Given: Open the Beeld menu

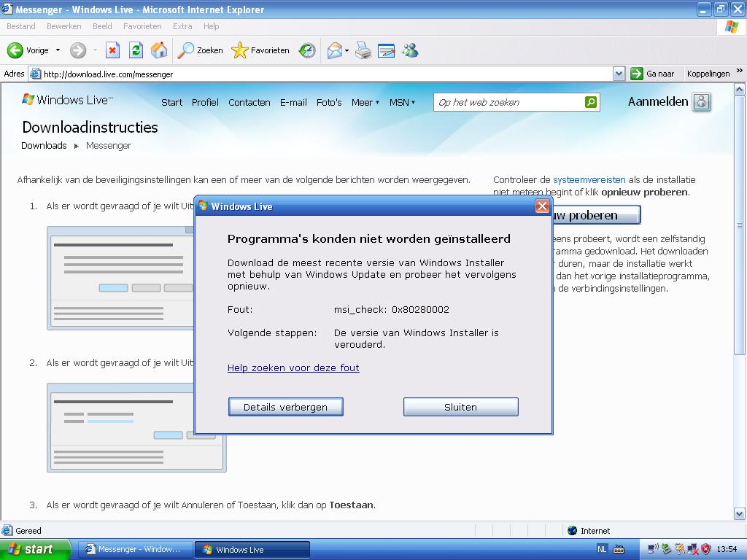Looking at the screenshot, I should pyautogui.click(x=102, y=26).
